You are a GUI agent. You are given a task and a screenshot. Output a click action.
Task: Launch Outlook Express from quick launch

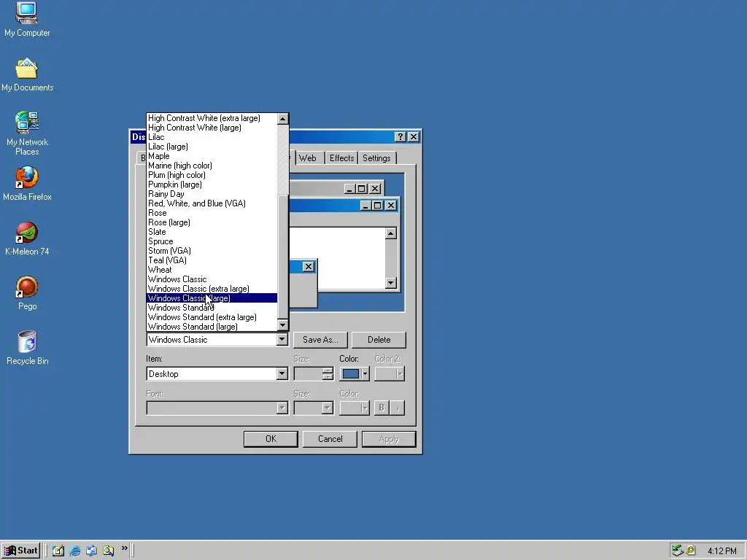[91, 551]
